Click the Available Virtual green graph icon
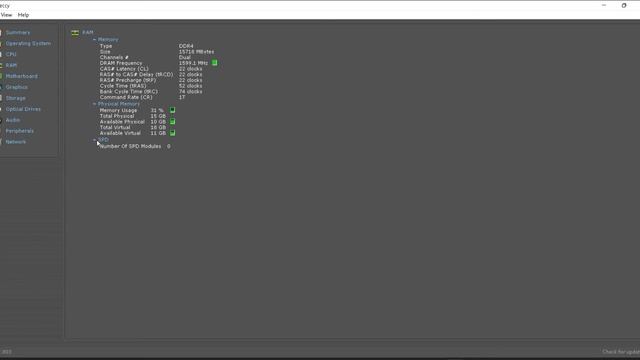640x360 pixels. (173, 133)
